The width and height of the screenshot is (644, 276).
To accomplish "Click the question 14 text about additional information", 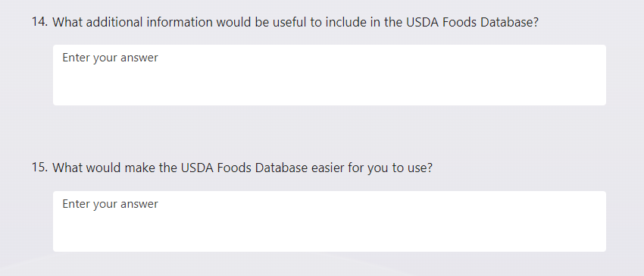I will (295, 22).
